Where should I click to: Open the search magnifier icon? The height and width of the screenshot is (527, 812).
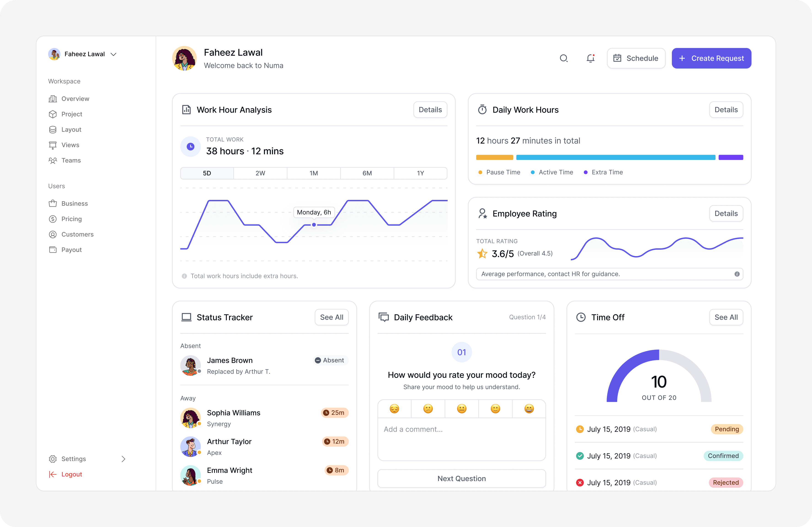[x=564, y=58]
